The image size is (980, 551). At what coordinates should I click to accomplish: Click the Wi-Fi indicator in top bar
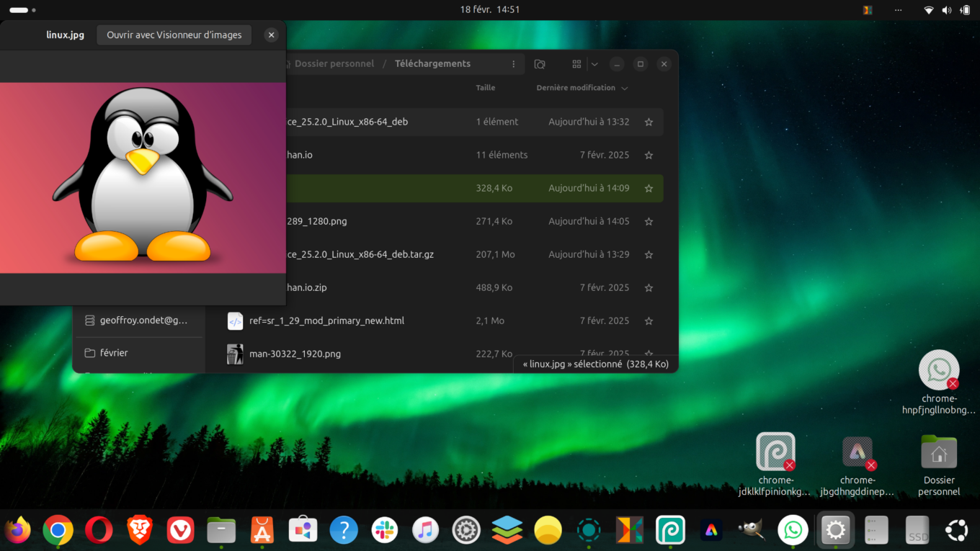(930, 10)
